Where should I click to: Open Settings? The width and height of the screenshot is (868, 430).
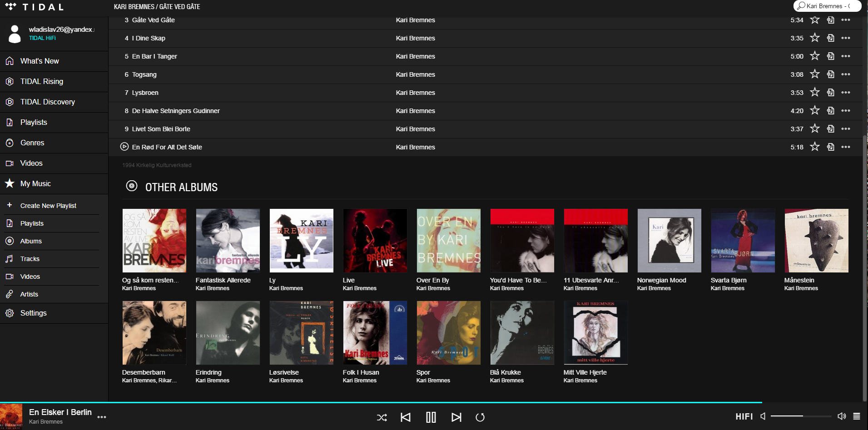[x=54, y=313]
